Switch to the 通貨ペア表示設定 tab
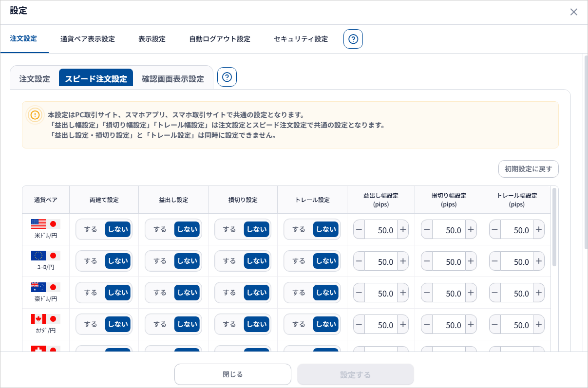 tap(88, 39)
